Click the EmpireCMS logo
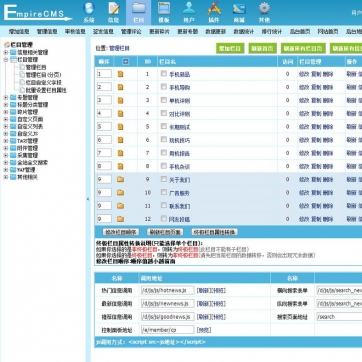Screen dimensions: 362x362 (37, 13)
